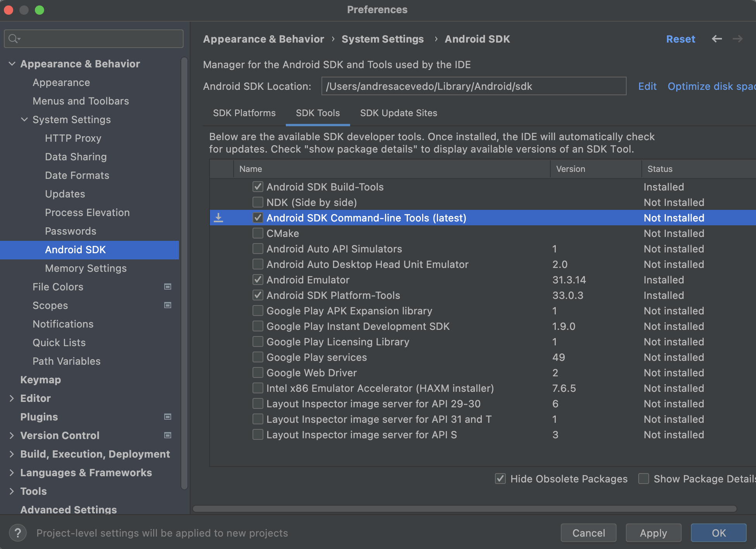Viewport: 756px width, 549px height.
Task: Uncheck Android SDK Build-Tools checkbox
Action: tap(258, 187)
